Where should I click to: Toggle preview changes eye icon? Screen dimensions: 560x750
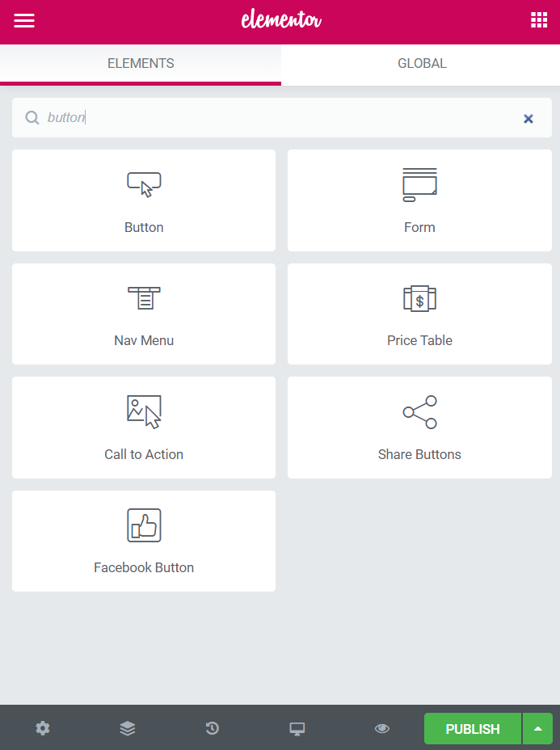381,728
